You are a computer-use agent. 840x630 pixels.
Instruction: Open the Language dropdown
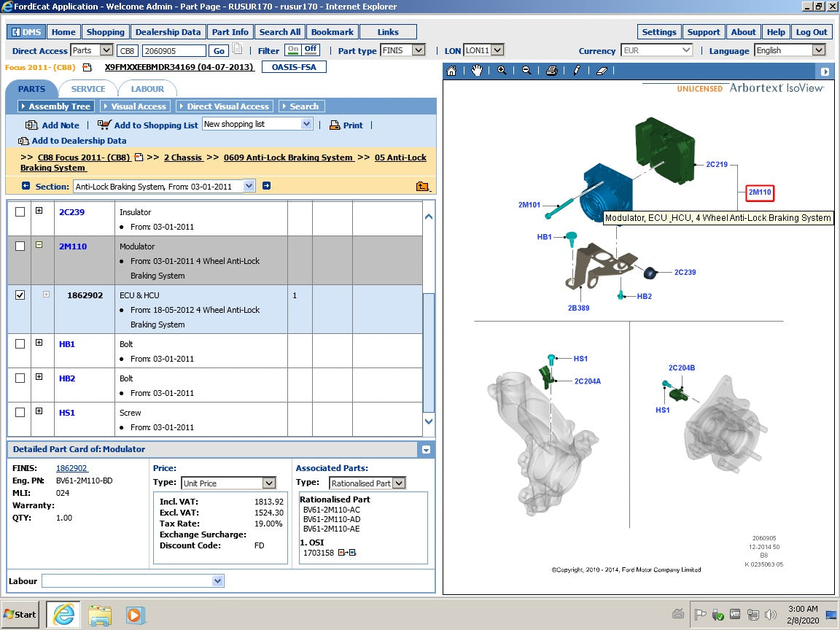[x=818, y=50]
